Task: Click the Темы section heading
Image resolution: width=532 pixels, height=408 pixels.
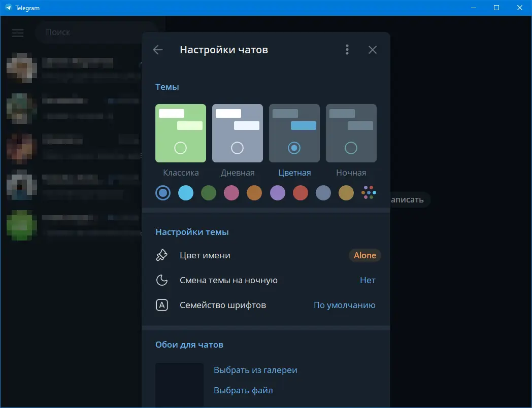Action: [x=167, y=87]
